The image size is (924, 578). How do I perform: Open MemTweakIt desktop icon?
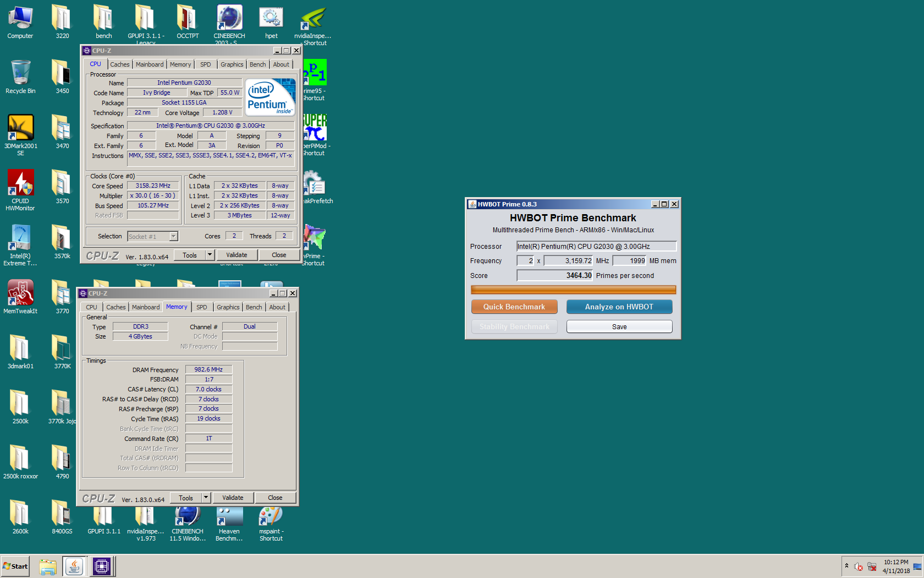click(x=20, y=296)
